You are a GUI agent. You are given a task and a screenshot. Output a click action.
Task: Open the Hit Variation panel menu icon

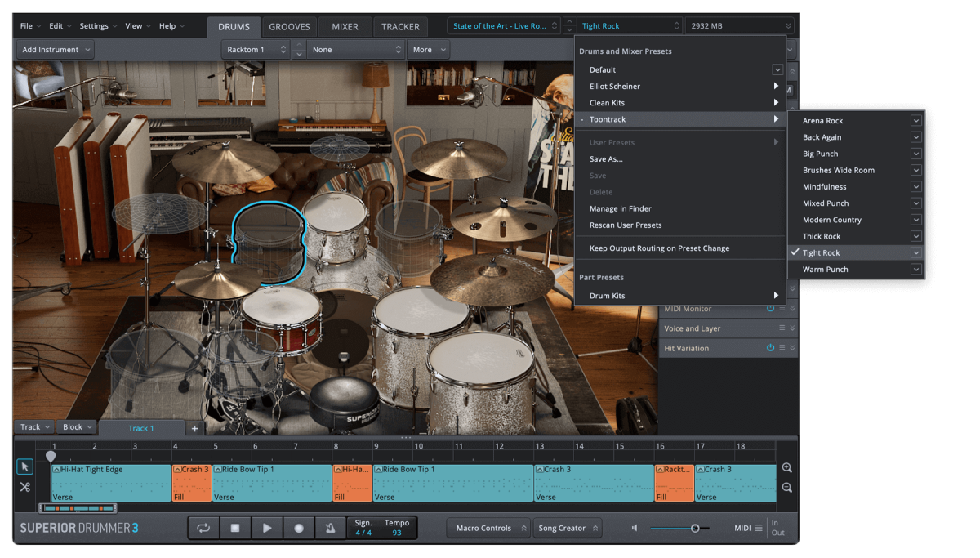(x=782, y=348)
